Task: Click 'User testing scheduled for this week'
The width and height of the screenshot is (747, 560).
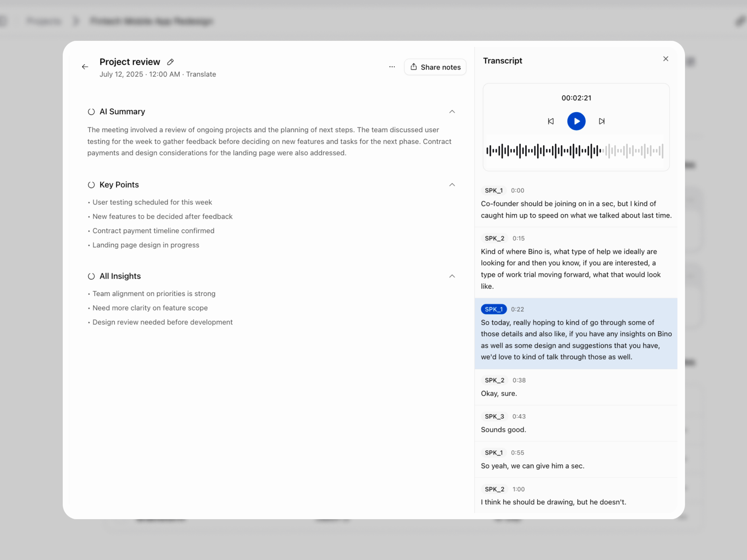Action: pyautogui.click(x=152, y=202)
